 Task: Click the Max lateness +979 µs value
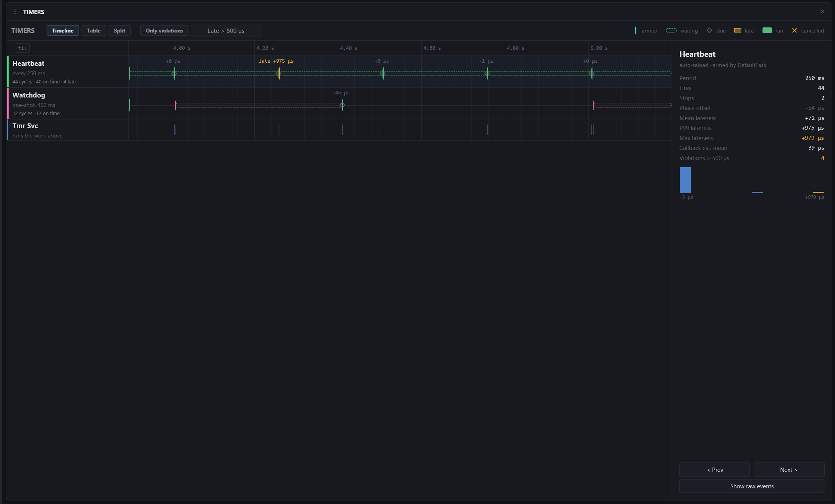813,138
